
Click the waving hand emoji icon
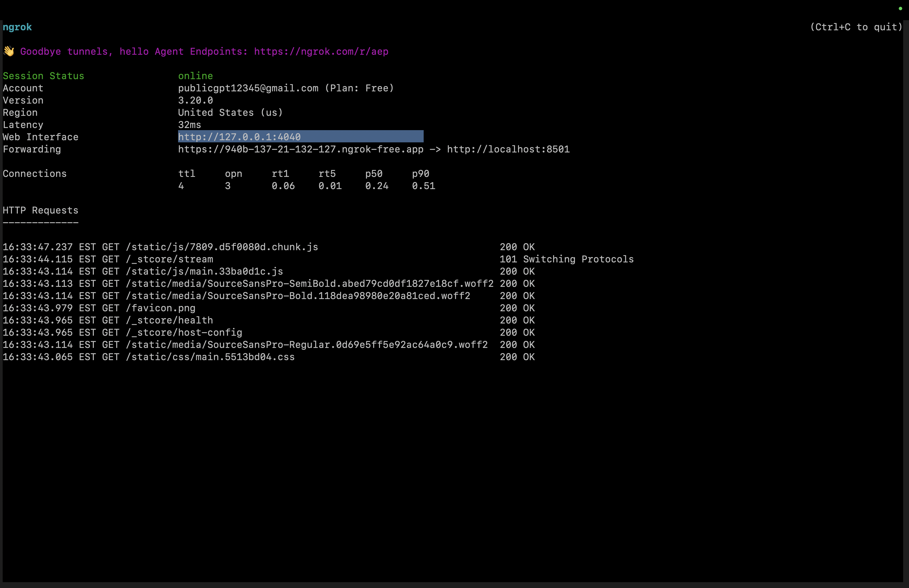[9, 51]
